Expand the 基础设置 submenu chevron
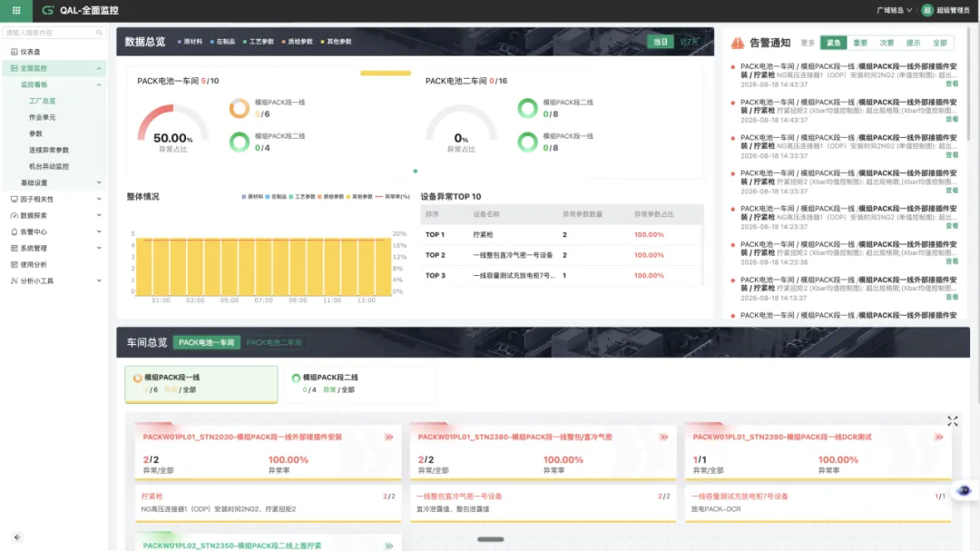Image resolution: width=980 pixels, height=551 pixels. tap(99, 182)
